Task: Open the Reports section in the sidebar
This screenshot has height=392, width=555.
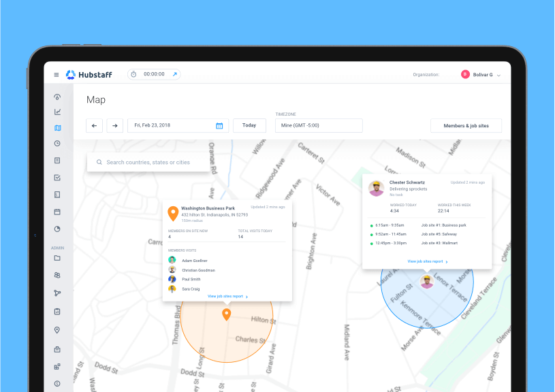Action: tap(57, 112)
